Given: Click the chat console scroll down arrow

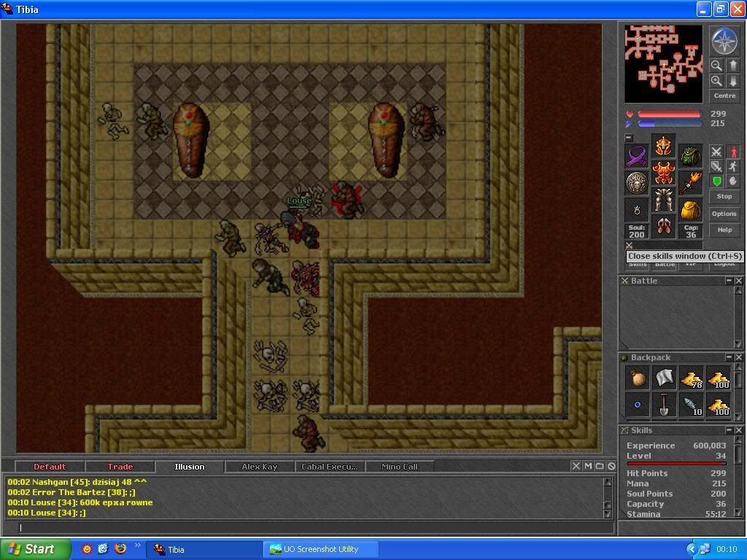Looking at the screenshot, I should [608, 513].
